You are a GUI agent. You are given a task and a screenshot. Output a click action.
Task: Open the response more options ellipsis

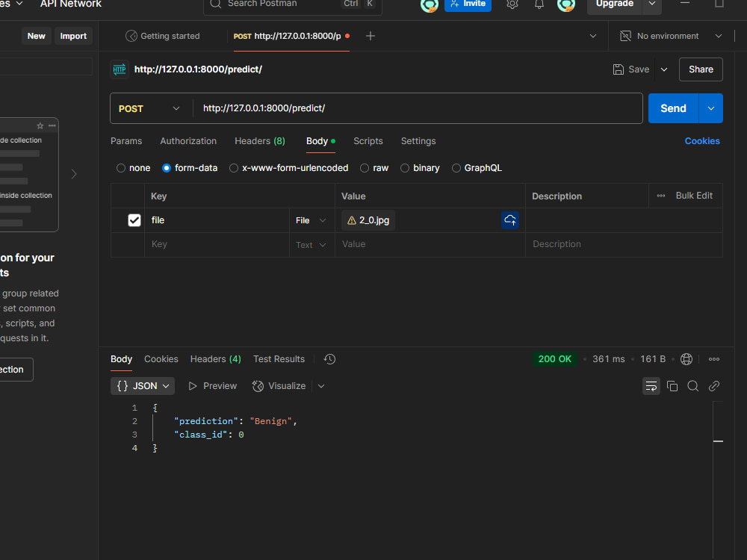(713, 359)
